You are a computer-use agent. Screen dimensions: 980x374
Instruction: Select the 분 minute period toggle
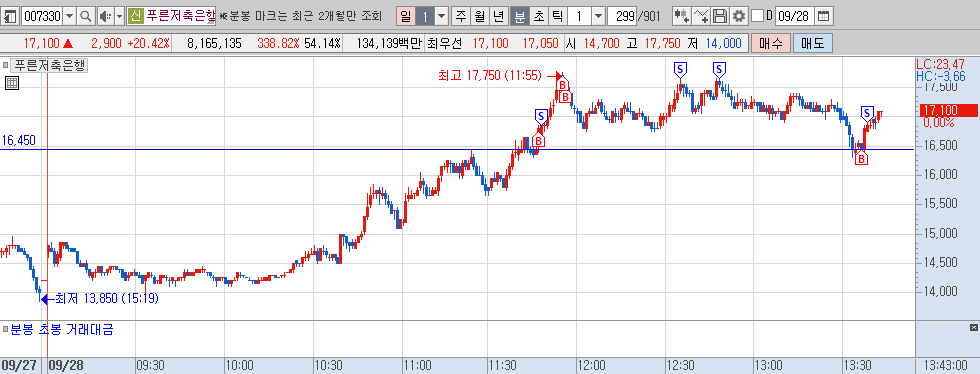pos(519,16)
